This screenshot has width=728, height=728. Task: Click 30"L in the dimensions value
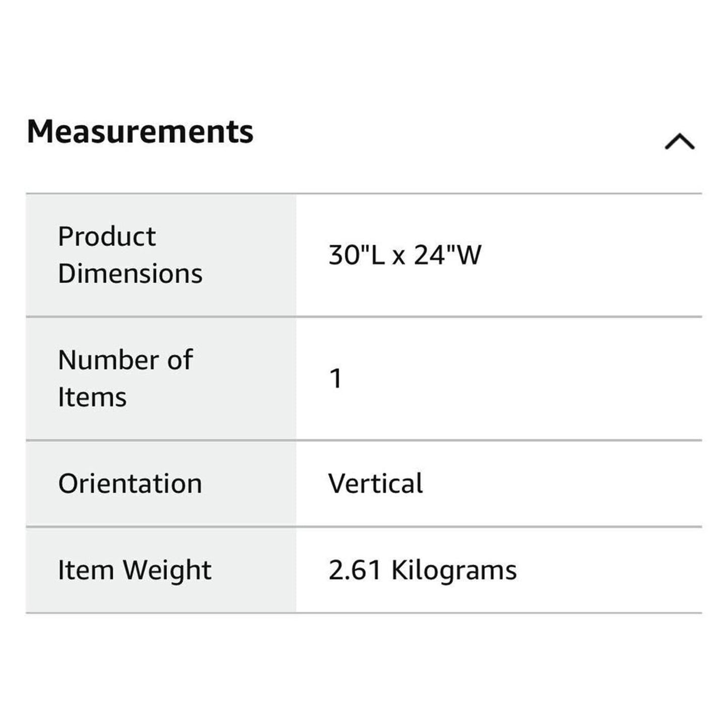tap(357, 255)
